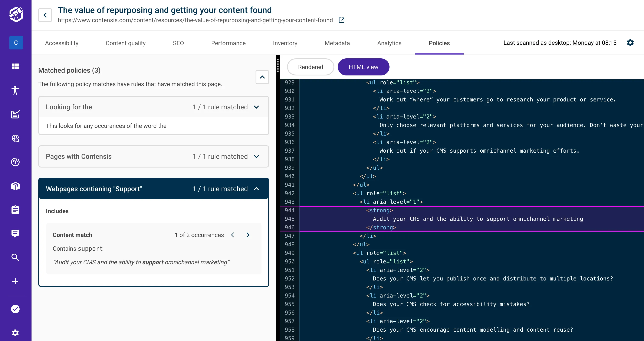Go to the previous content match occurrence
This screenshot has height=341, width=644.
pyautogui.click(x=233, y=235)
